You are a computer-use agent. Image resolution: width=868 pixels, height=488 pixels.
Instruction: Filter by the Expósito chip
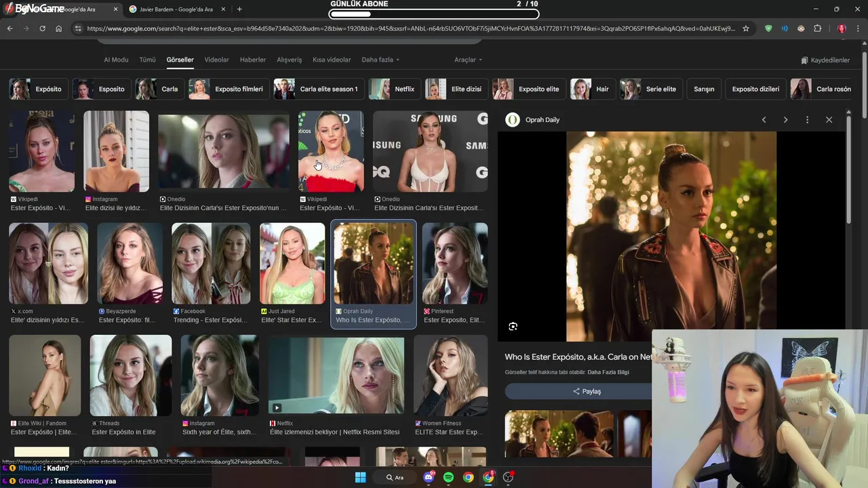point(39,89)
